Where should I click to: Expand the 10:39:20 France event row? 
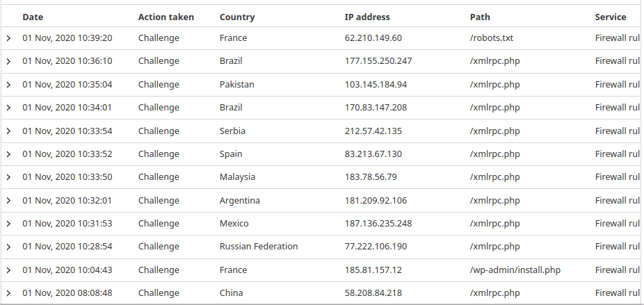(8, 38)
